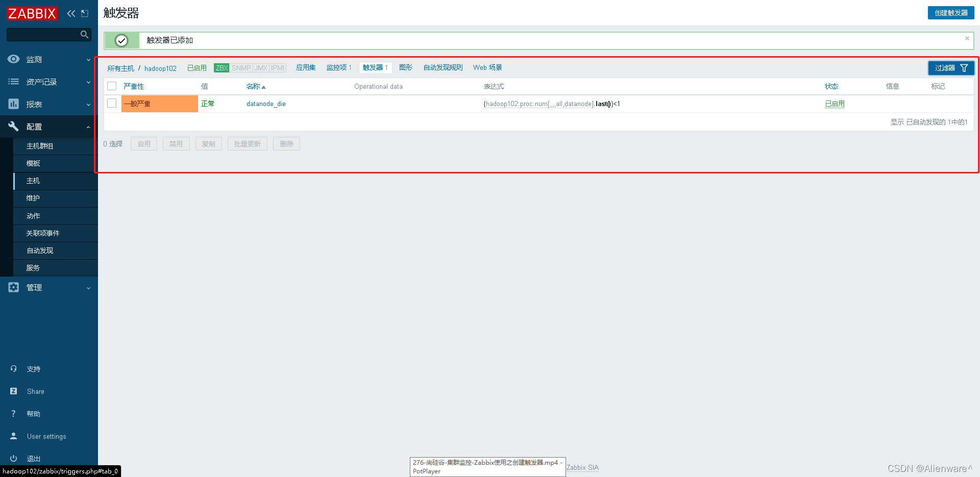This screenshot has height=477, width=980.
Task: Click the sidebar search input field
Action: tap(43, 34)
